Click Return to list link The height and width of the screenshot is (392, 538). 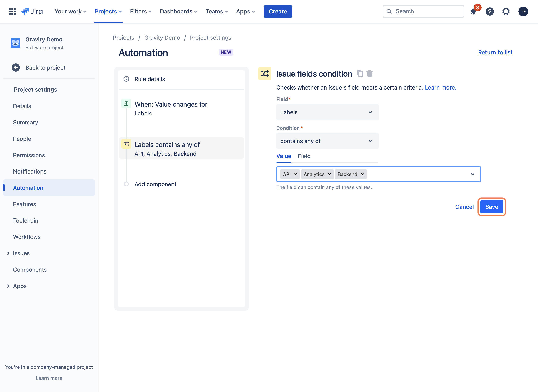coord(495,53)
